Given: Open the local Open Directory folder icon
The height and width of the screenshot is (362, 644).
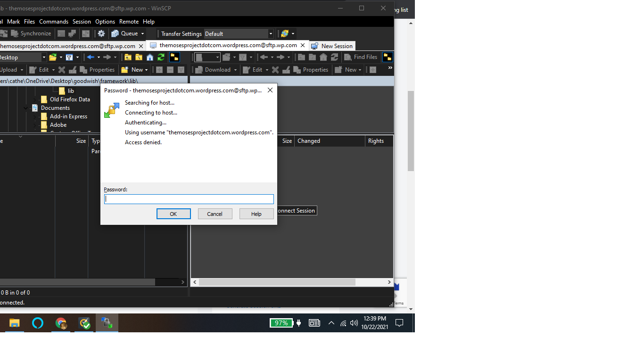Looking at the screenshot, I should click(53, 58).
